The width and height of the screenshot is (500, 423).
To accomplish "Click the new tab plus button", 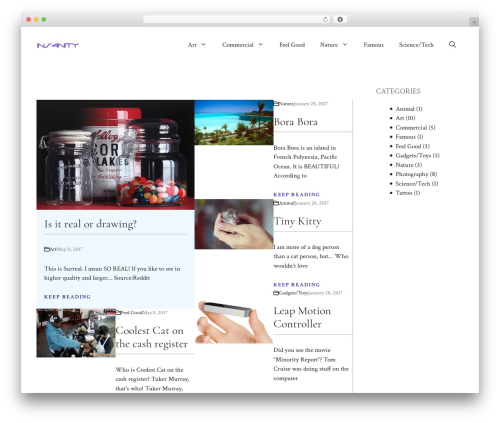I will coord(474,22).
